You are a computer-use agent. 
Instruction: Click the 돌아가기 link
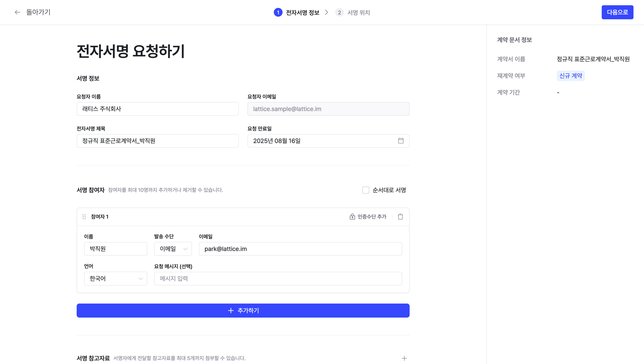tap(38, 12)
